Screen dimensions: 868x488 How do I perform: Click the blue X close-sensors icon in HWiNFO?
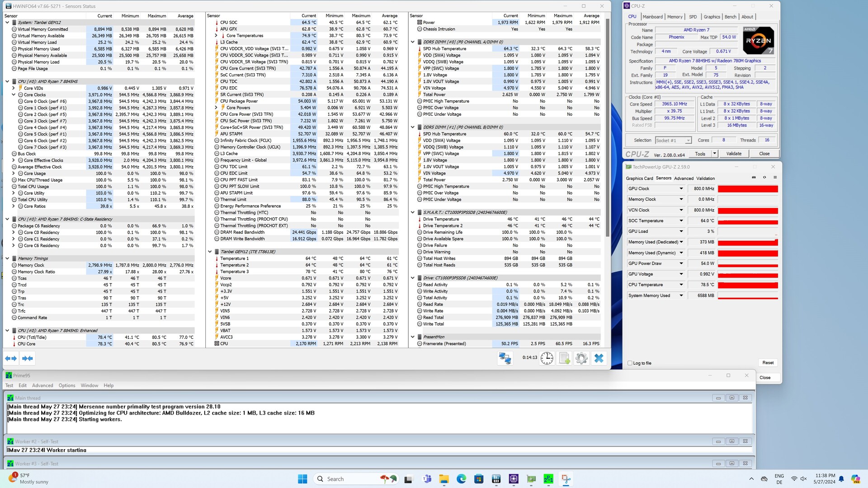(x=599, y=358)
